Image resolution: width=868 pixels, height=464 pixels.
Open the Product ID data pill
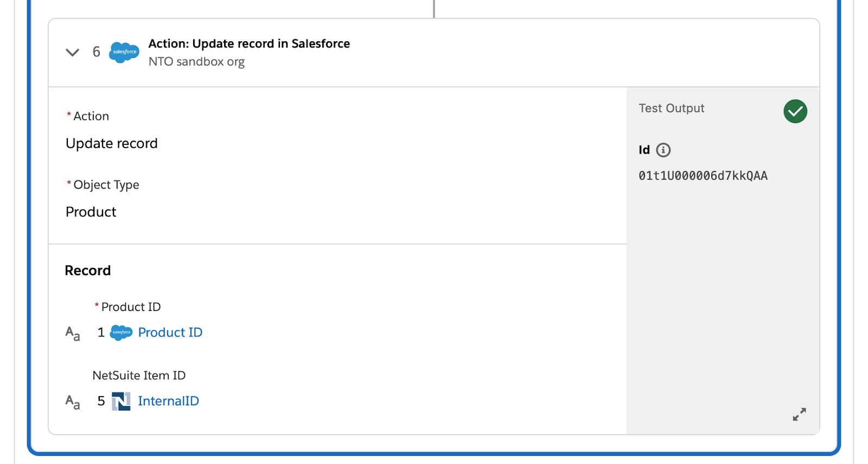(x=170, y=332)
